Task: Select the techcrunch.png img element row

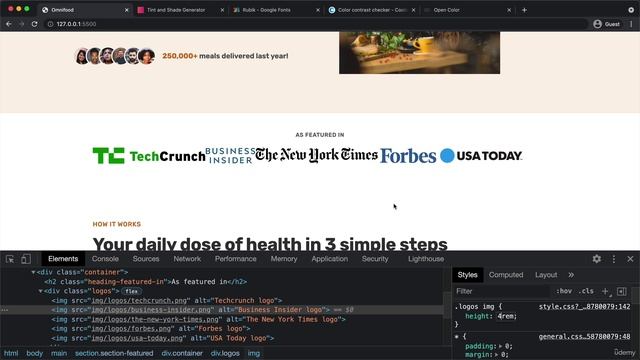Action: (222, 300)
